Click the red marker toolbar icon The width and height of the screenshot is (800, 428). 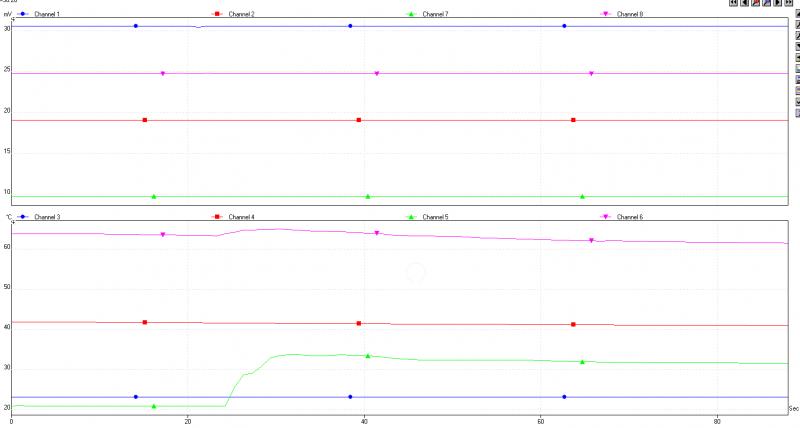coord(755,4)
